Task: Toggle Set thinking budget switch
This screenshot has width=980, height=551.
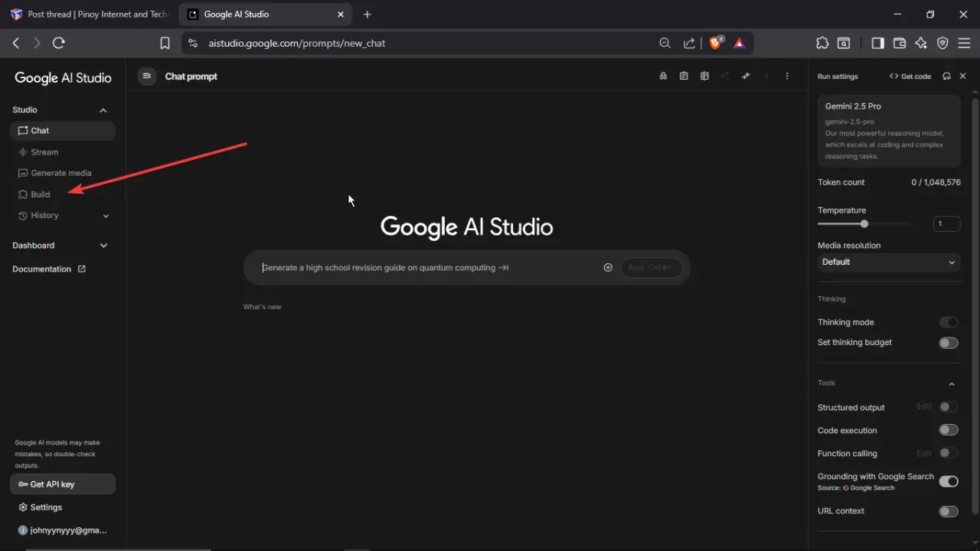Action: pos(949,343)
